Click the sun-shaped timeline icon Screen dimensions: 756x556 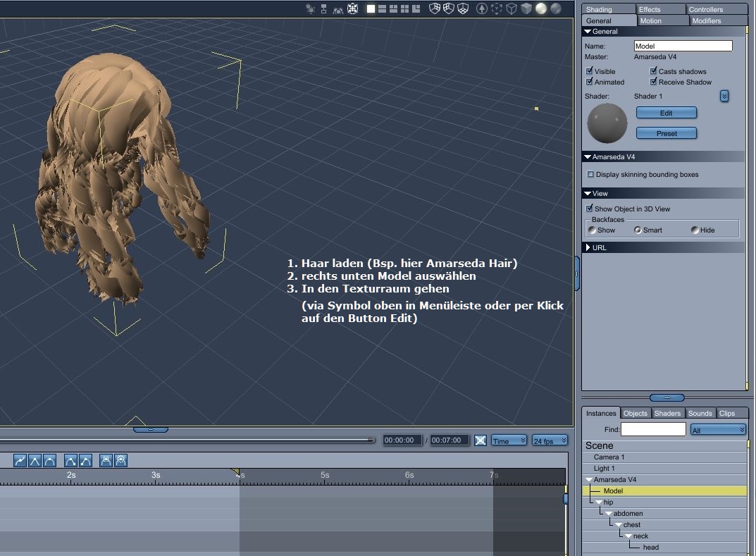tap(121, 461)
